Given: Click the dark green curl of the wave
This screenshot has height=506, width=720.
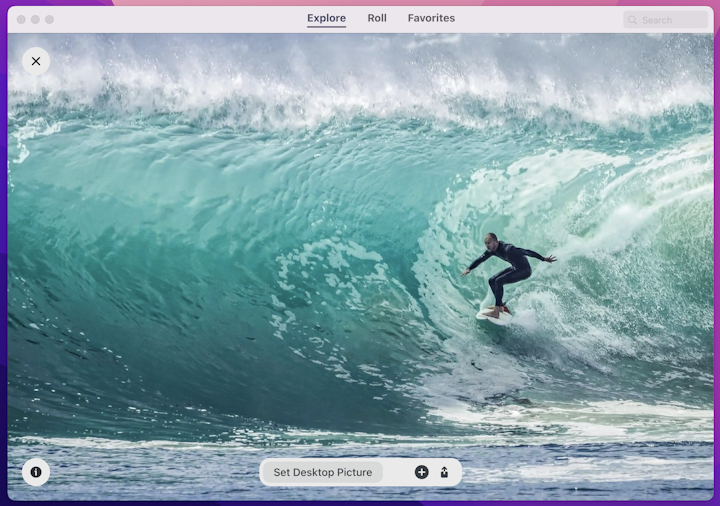Looking at the screenshot, I should pyautogui.click(x=150, y=300).
